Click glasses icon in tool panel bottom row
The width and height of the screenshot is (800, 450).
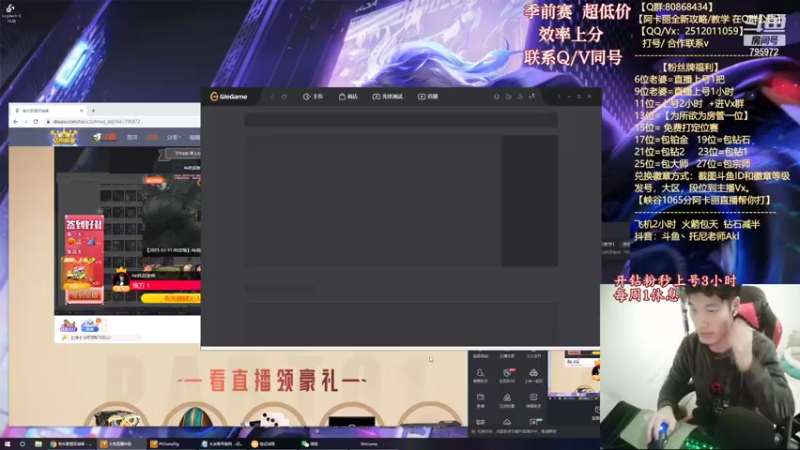coord(480,422)
